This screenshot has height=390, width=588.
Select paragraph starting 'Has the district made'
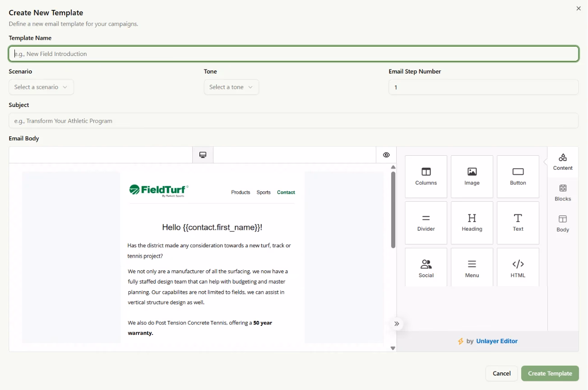tap(209, 251)
